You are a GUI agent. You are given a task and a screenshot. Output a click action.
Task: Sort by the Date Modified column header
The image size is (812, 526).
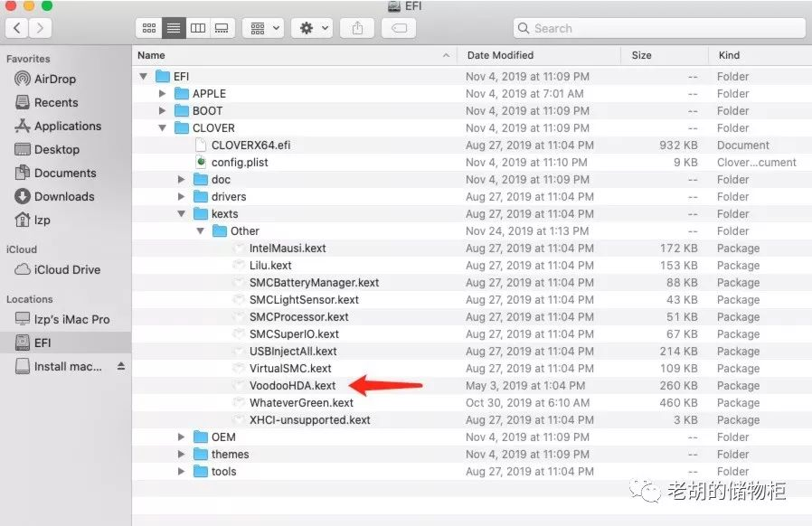point(539,55)
